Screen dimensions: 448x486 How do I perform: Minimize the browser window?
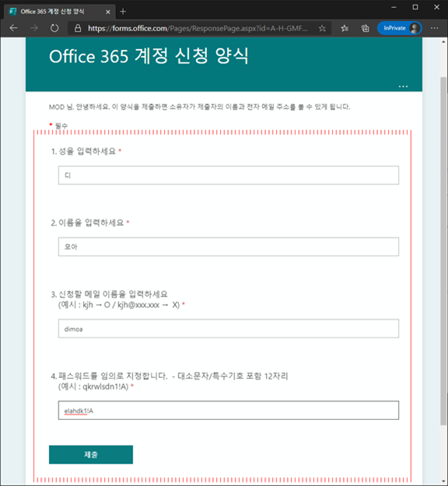click(x=394, y=7)
